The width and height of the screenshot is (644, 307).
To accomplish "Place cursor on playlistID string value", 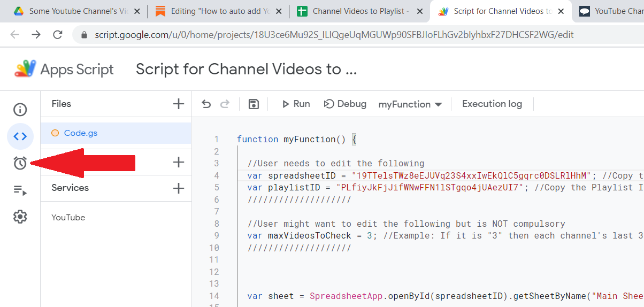I will point(431,187).
